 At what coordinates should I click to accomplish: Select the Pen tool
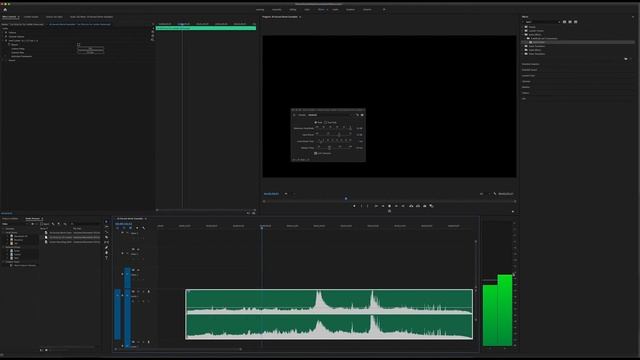click(107, 248)
